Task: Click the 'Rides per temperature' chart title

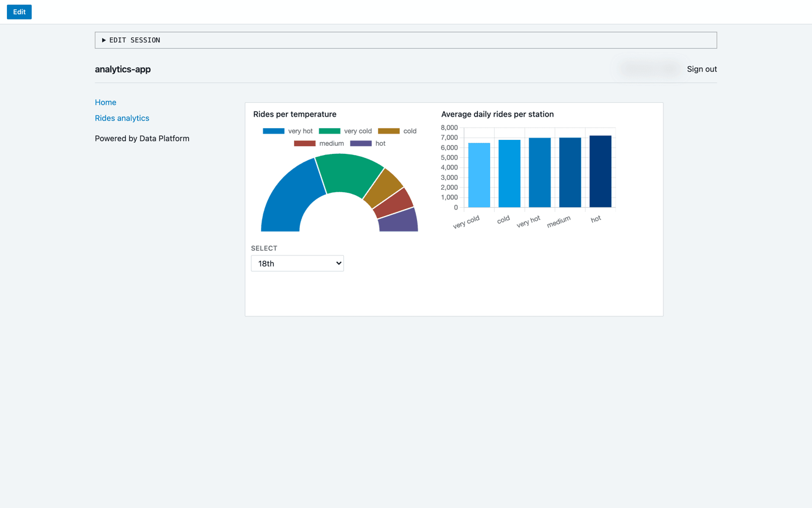Action: (x=295, y=114)
